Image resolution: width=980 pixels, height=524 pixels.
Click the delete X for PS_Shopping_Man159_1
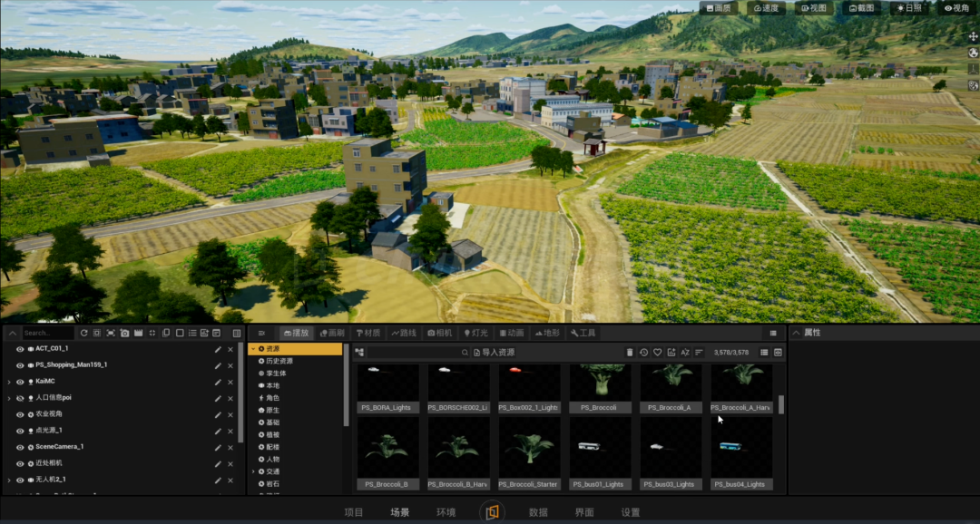click(x=230, y=364)
